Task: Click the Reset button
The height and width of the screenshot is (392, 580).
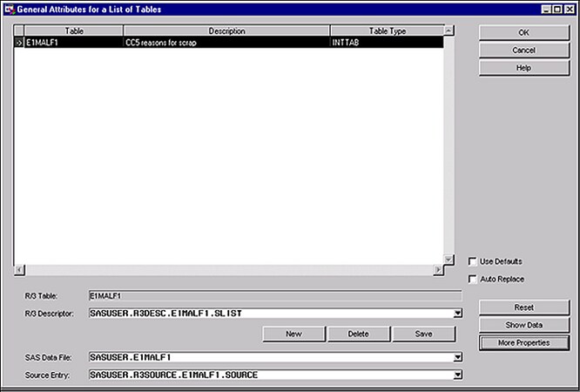Action: [523, 308]
